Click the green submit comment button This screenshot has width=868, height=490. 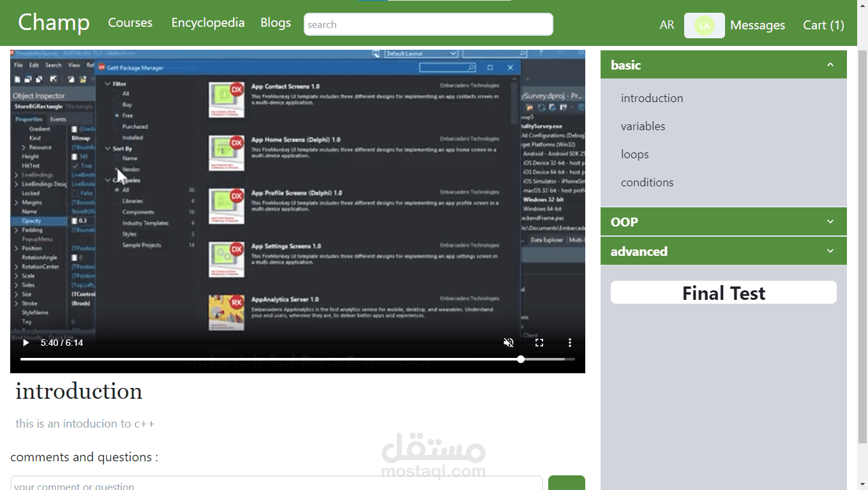(x=567, y=483)
